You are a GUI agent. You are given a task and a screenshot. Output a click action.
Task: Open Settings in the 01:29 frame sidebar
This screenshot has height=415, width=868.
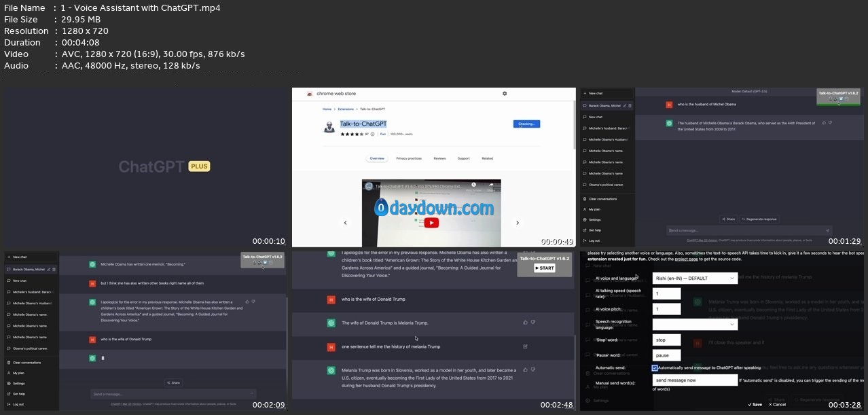pos(606,219)
